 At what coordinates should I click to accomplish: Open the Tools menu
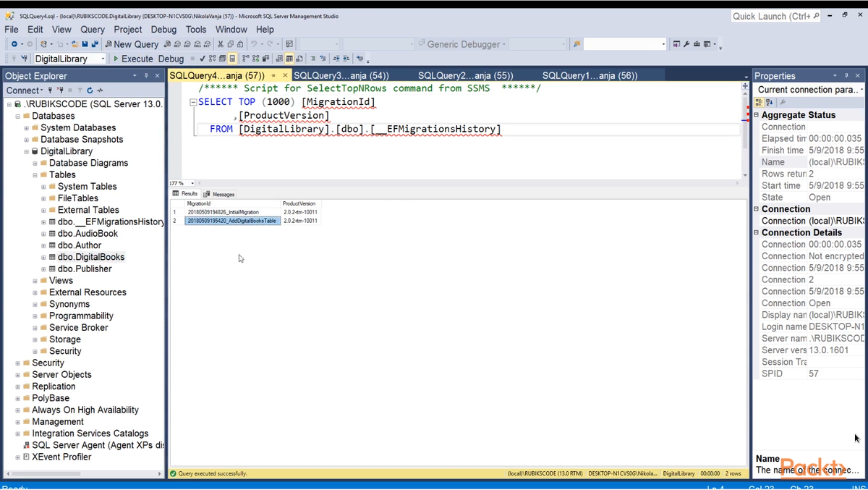196,30
